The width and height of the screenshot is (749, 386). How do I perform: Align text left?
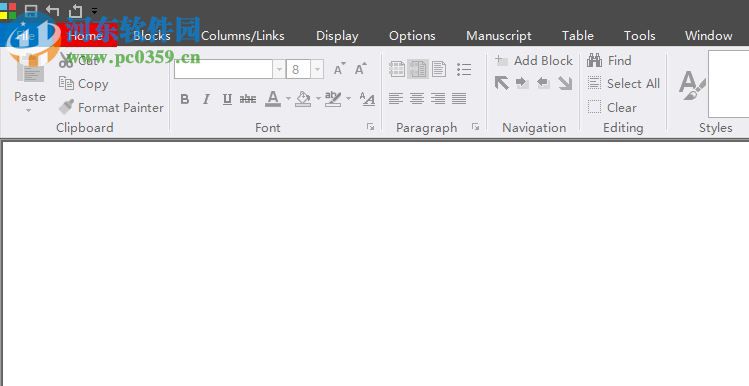point(396,99)
